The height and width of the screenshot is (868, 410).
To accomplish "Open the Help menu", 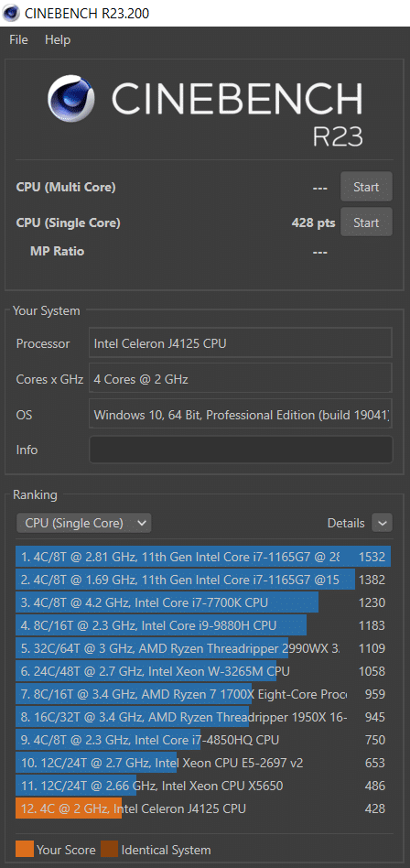I will pos(58,40).
